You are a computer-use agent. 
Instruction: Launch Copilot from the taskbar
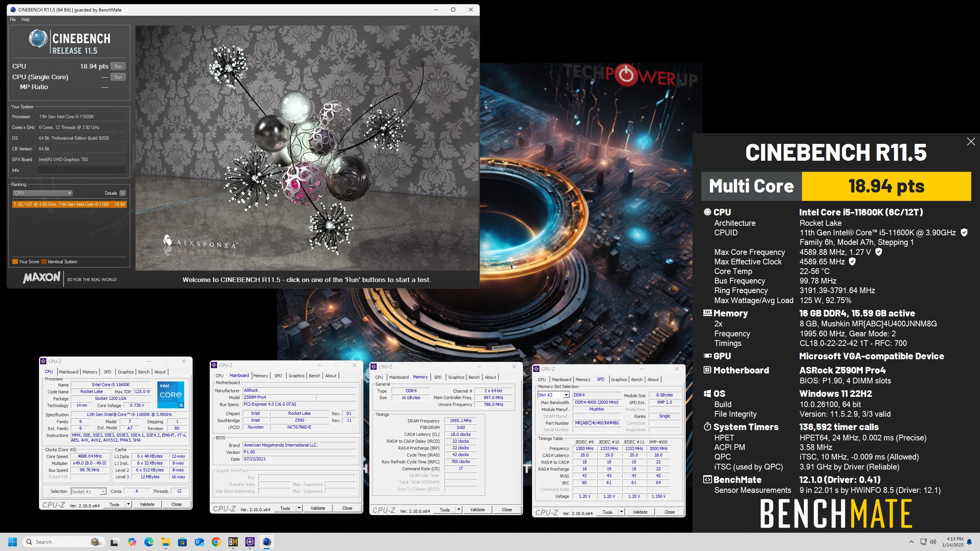pos(132,542)
